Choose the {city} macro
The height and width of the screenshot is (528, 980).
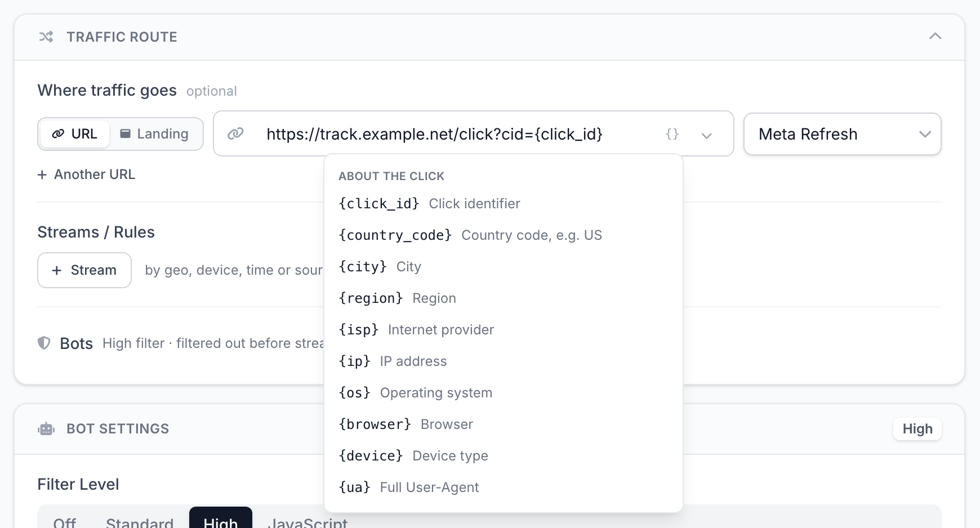[503, 267]
